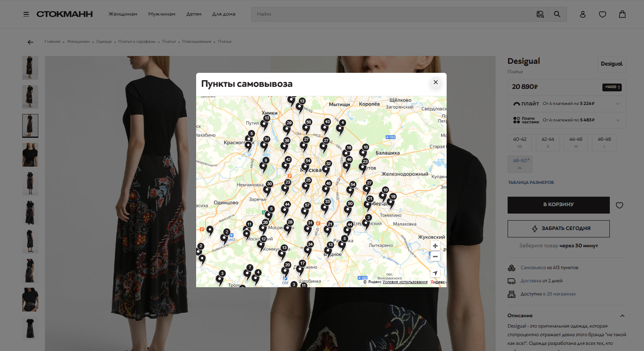Viewport: 644px width, 351px height.
Task: Select the map cluster marked 26
Action: click(x=264, y=226)
